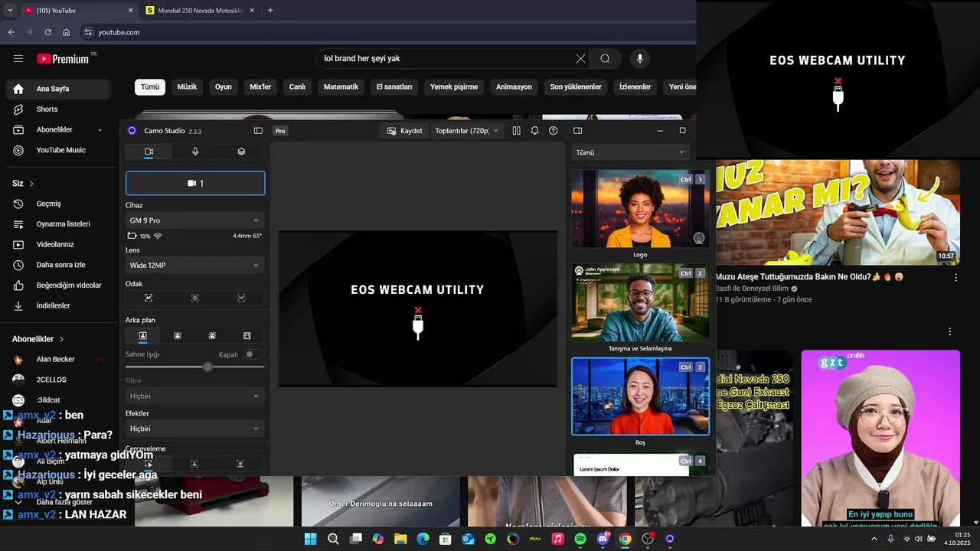
Task: Open Camo layers overlay tab
Action: (241, 152)
